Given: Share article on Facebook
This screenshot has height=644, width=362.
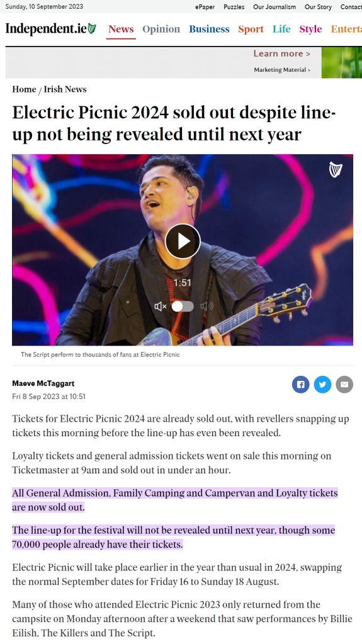Looking at the screenshot, I should (x=301, y=385).
